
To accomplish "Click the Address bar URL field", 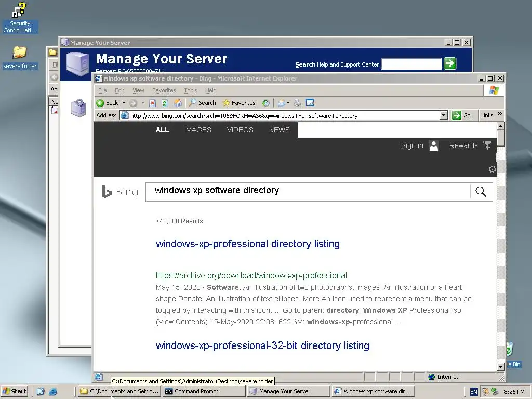I will click(280, 116).
